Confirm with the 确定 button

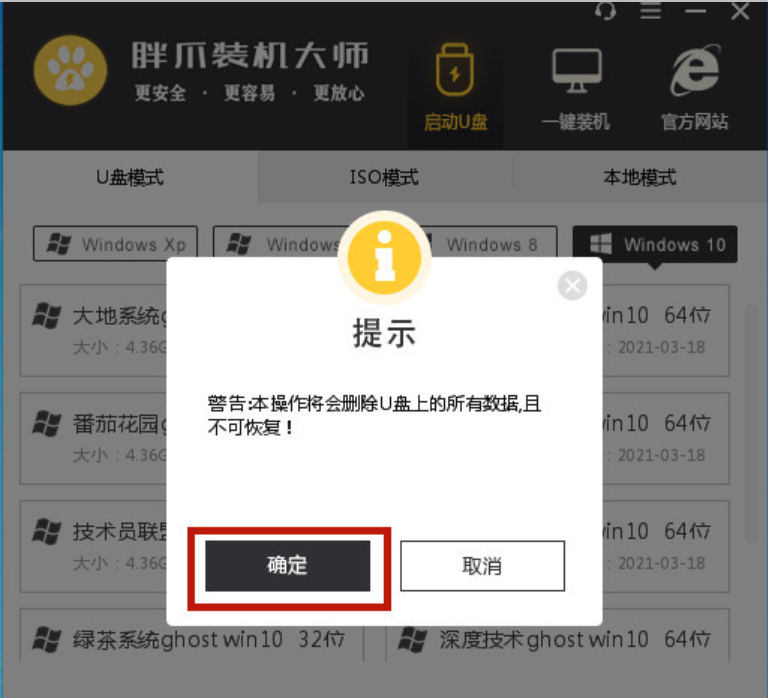pyautogui.click(x=288, y=566)
